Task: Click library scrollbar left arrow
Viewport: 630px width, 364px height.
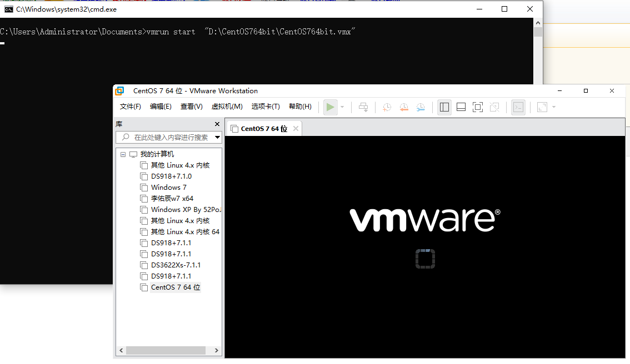Action: pos(121,350)
